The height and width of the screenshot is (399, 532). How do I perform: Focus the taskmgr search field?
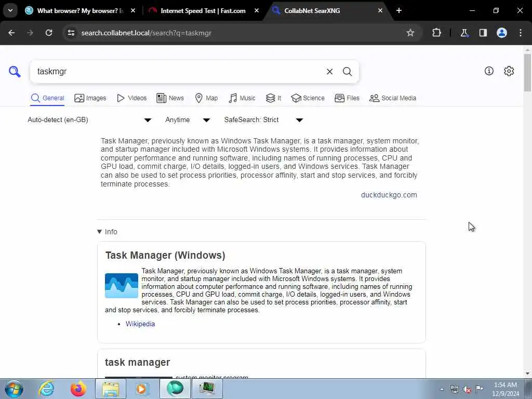(x=178, y=72)
